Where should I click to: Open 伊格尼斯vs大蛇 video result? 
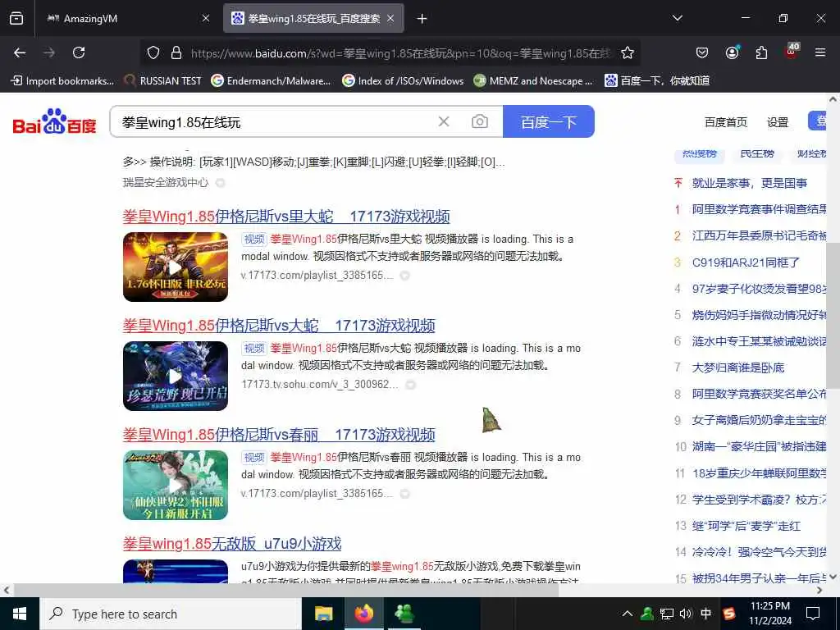click(279, 326)
